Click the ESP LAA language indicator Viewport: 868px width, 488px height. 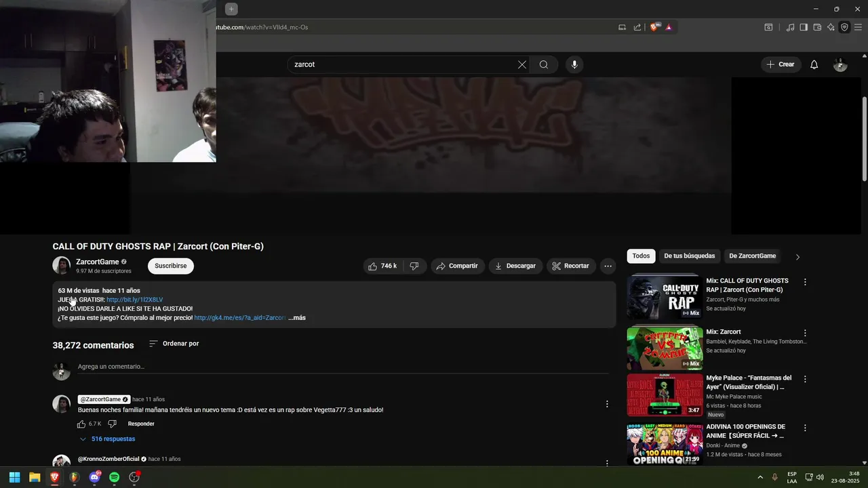pos(792,477)
